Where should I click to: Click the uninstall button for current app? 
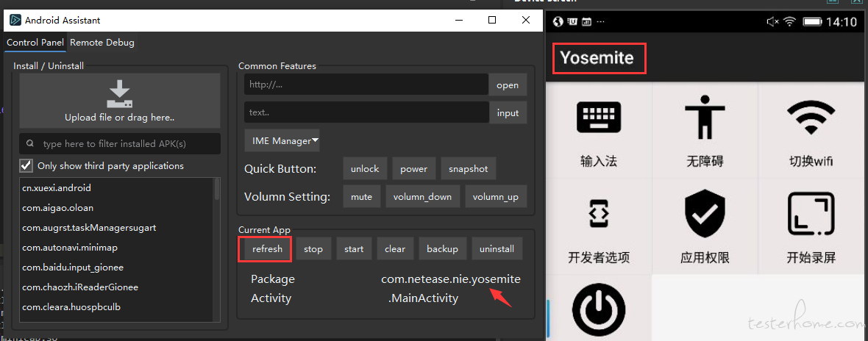[497, 248]
